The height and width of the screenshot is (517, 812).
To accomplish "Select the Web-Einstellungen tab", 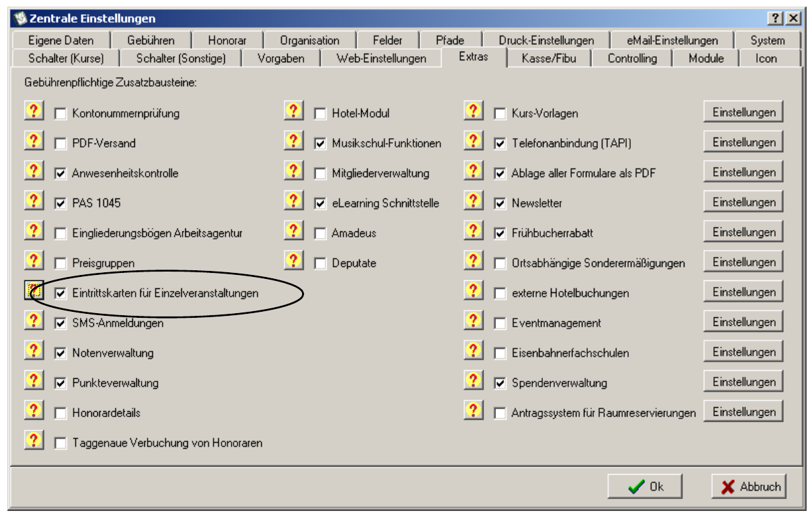I will pos(381,58).
